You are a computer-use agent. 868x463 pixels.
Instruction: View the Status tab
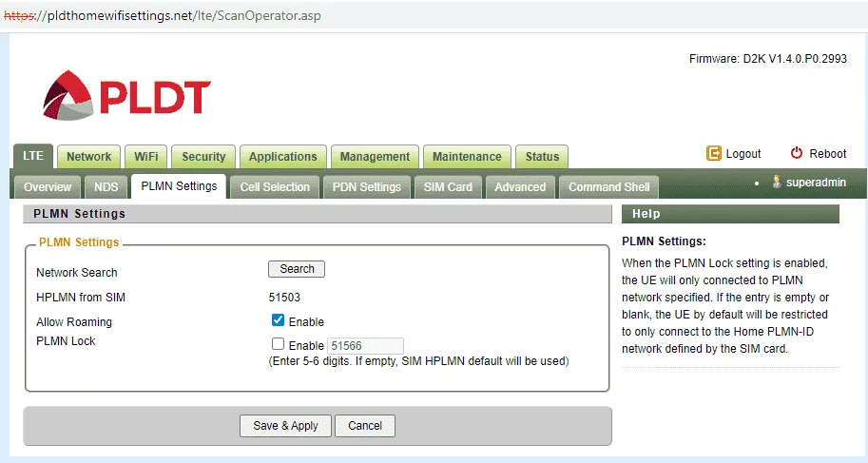(542, 157)
